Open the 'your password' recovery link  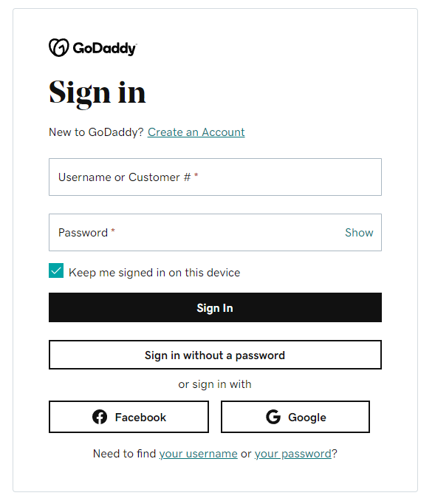[x=292, y=454]
